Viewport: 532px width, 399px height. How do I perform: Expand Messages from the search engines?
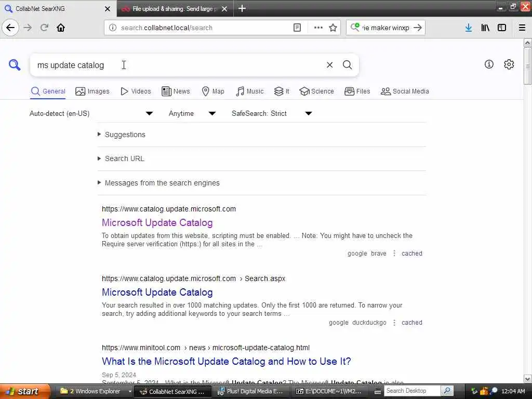coord(162,183)
